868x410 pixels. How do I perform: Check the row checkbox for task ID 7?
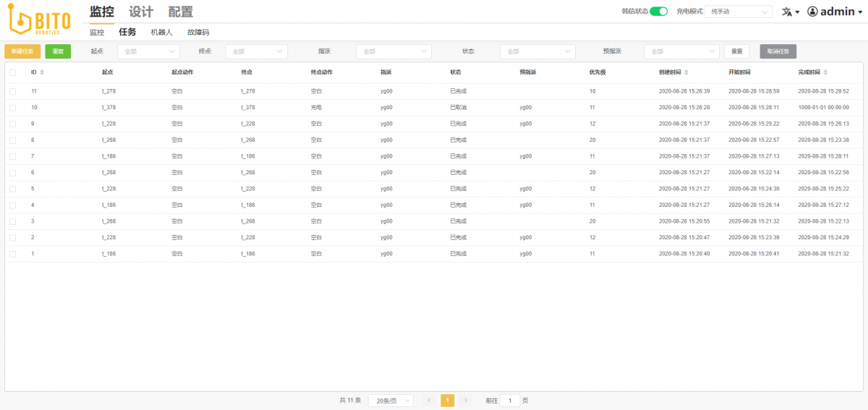pos(12,156)
